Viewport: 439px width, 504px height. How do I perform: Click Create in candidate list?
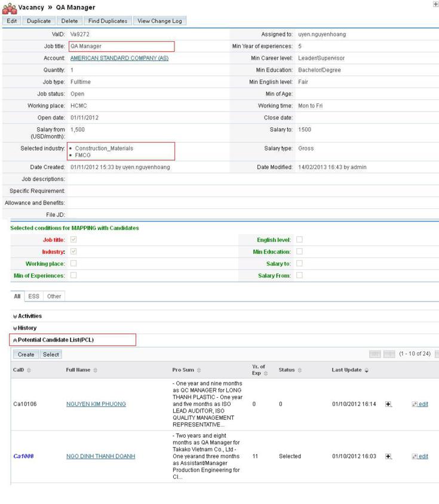click(x=26, y=355)
